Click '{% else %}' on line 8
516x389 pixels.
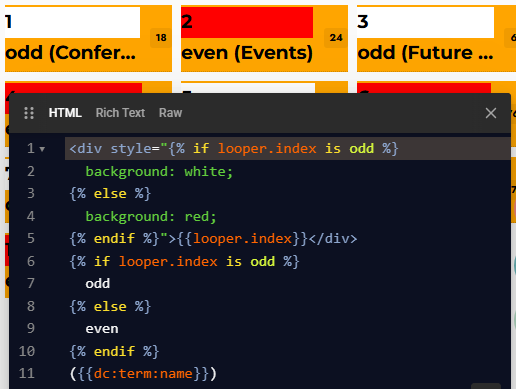coord(110,306)
